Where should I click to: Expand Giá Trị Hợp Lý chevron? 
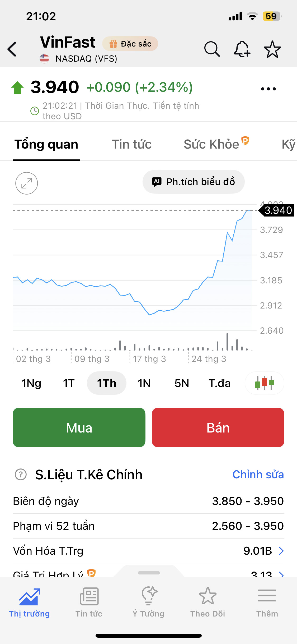[x=281, y=574]
